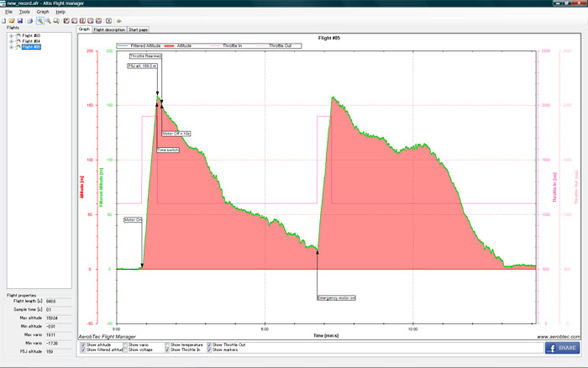Disable the Show Throttle In checkbox

pos(168,350)
